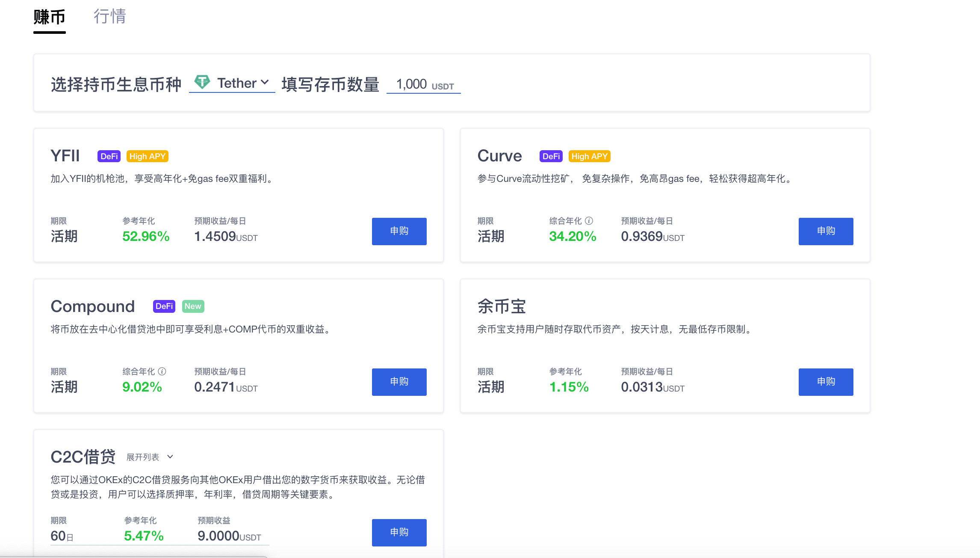Open the 行情 tab
Screen dimensions: 980x558
(110, 17)
